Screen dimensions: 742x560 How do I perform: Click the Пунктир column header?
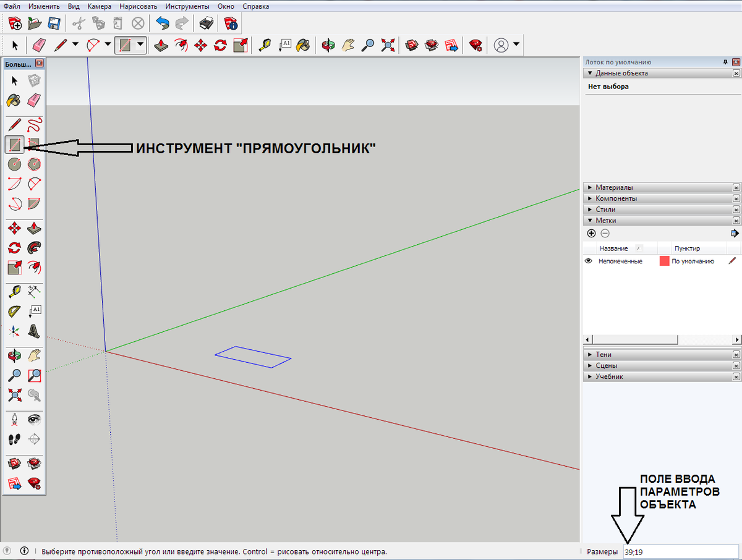click(688, 248)
